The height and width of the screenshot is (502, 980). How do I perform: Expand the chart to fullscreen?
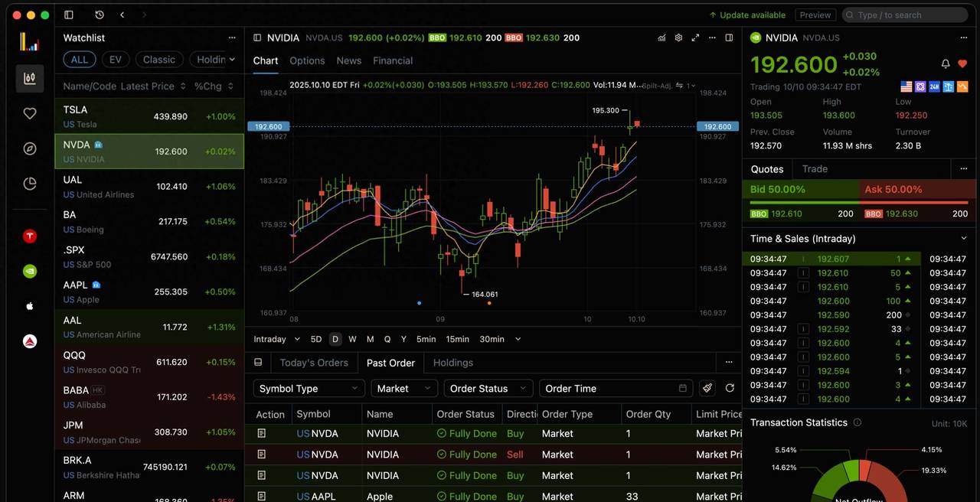[x=695, y=37]
